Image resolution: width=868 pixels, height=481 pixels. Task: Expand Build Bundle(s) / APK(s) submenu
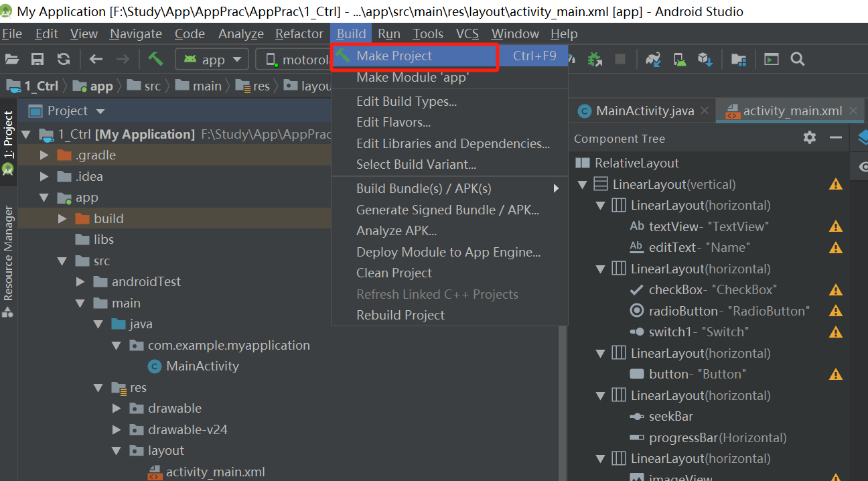(449, 188)
